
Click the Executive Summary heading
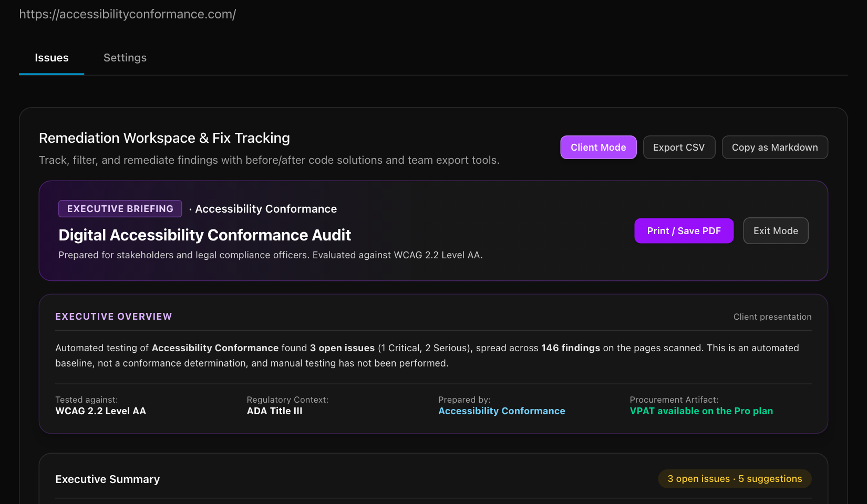108,479
